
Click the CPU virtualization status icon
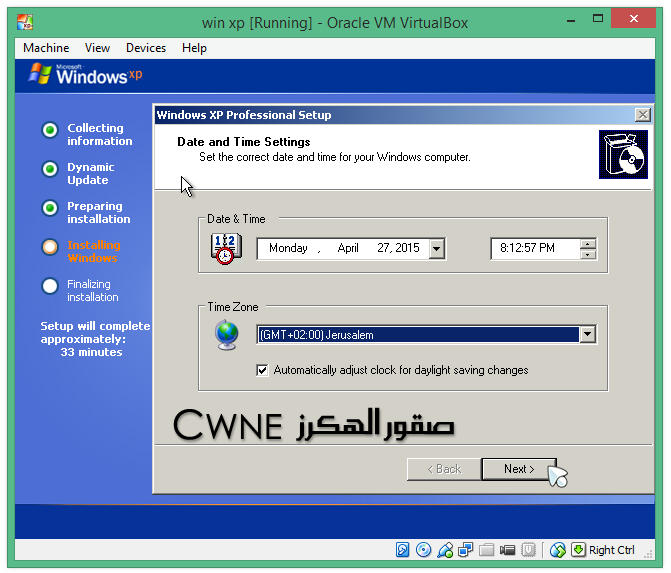[528, 550]
